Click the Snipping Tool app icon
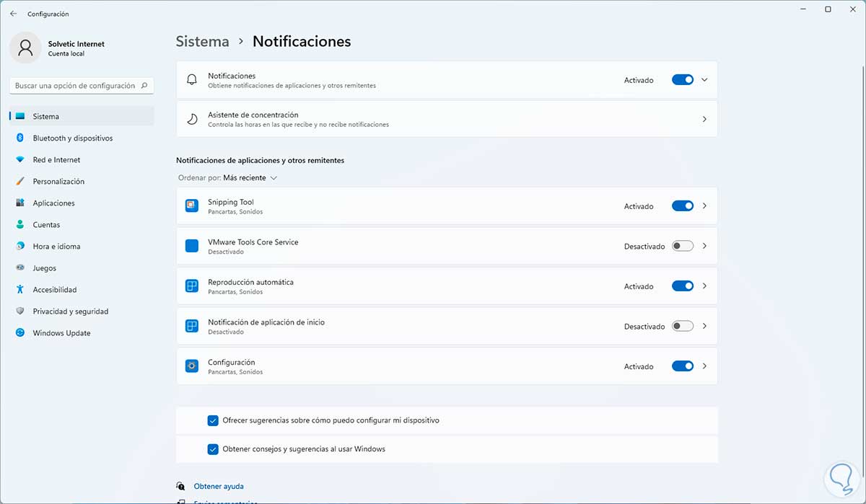Image resolution: width=866 pixels, height=504 pixels. (192, 206)
